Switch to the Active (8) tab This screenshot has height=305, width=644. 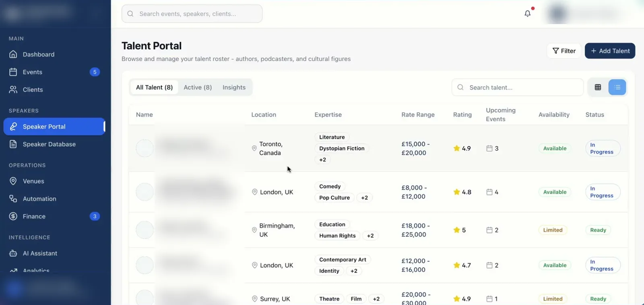coord(198,87)
